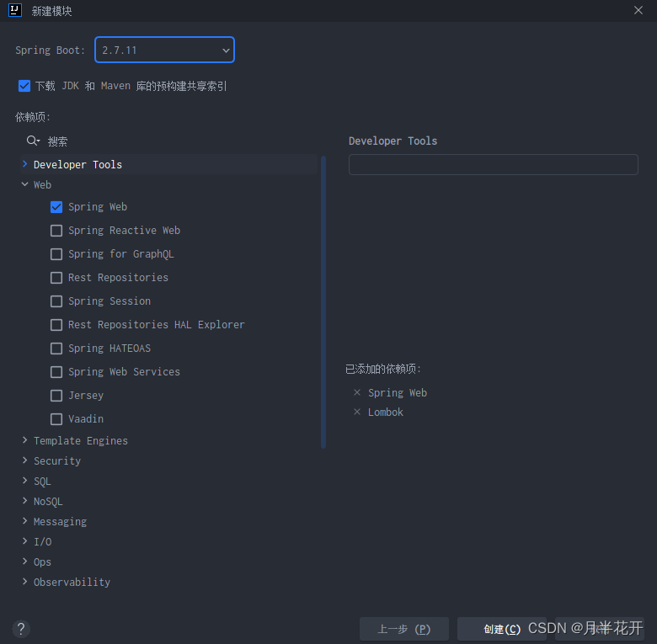The image size is (657, 644).
Task: Check the Spring Session dependency
Action: [x=56, y=301]
